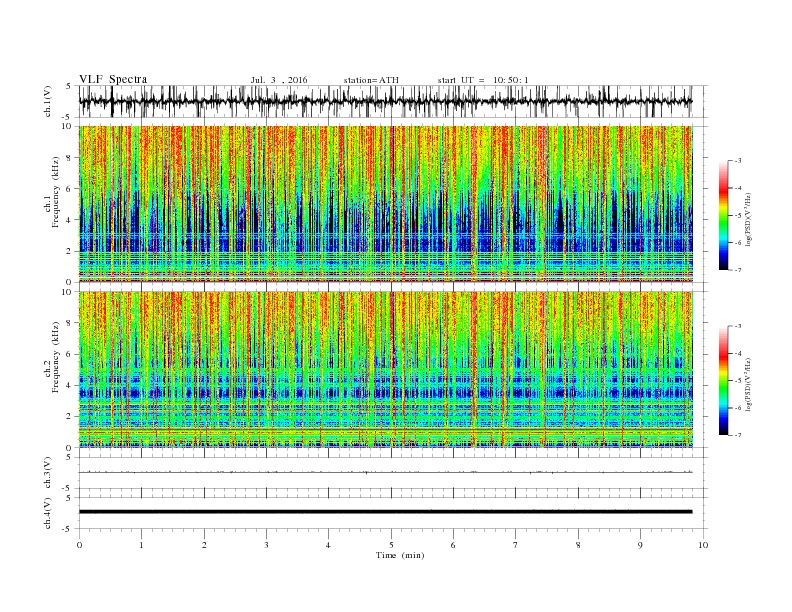
Task: Click the time axis tick label '10'
Action: pyautogui.click(x=703, y=545)
